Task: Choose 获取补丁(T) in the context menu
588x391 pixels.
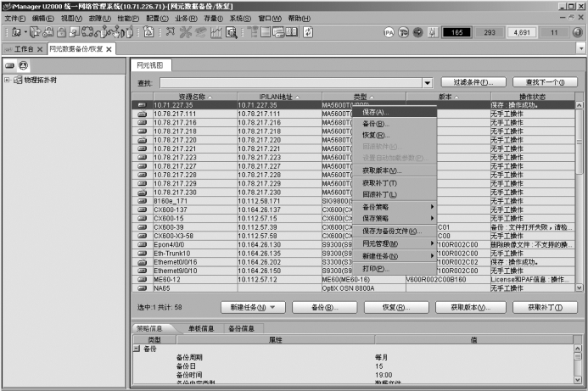Action: 395,183
